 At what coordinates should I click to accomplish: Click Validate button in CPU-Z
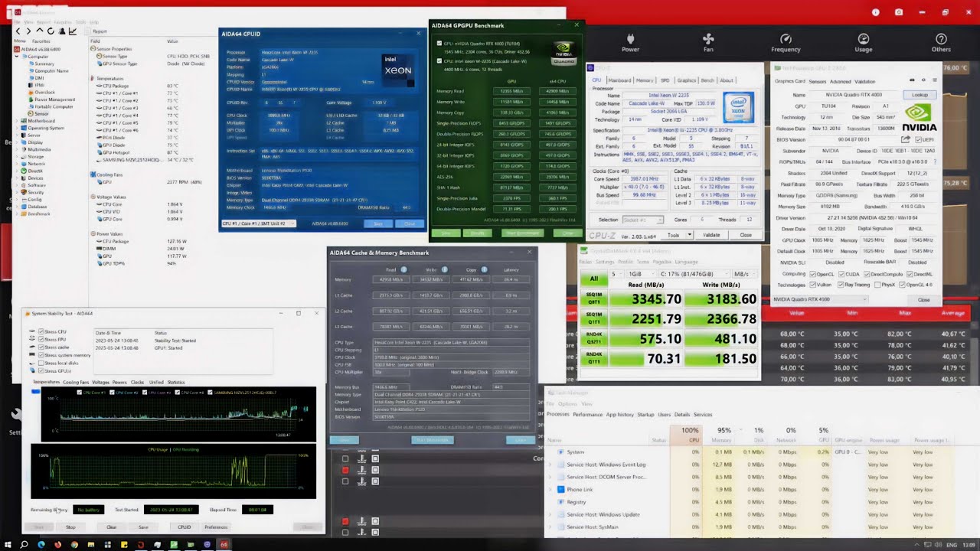coord(711,235)
